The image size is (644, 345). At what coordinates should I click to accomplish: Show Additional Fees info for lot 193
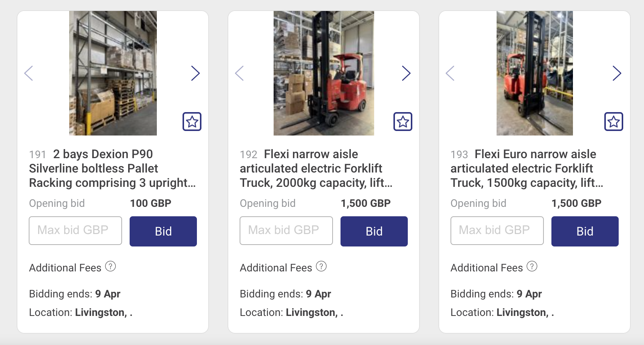(532, 266)
